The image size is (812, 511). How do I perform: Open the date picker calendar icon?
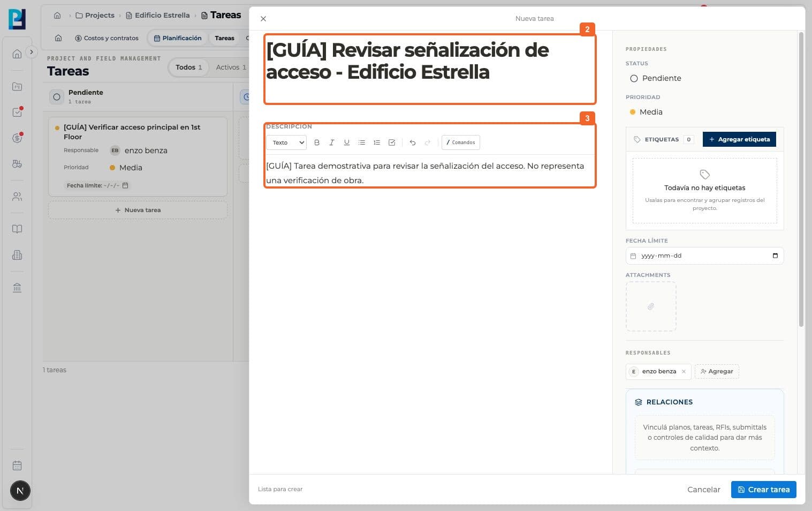775,255
